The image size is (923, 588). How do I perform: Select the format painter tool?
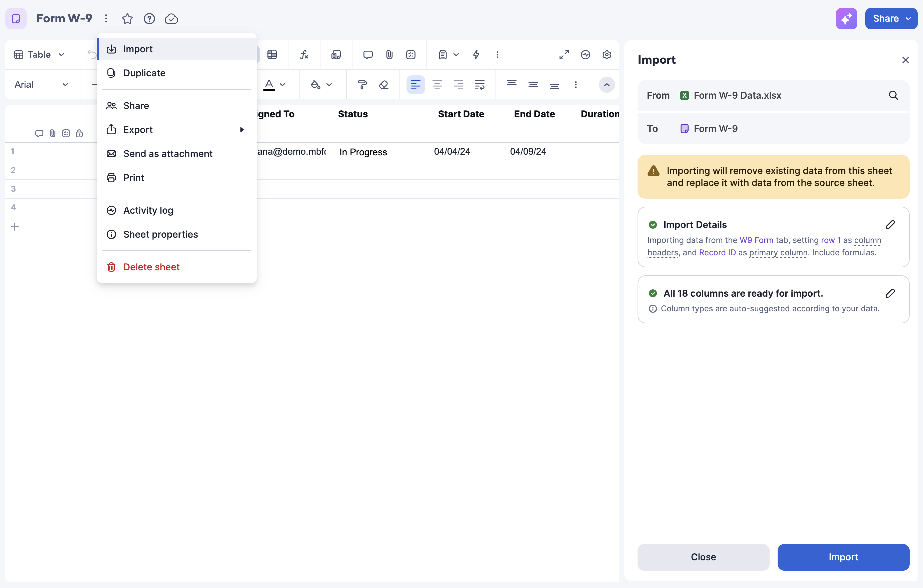(362, 84)
